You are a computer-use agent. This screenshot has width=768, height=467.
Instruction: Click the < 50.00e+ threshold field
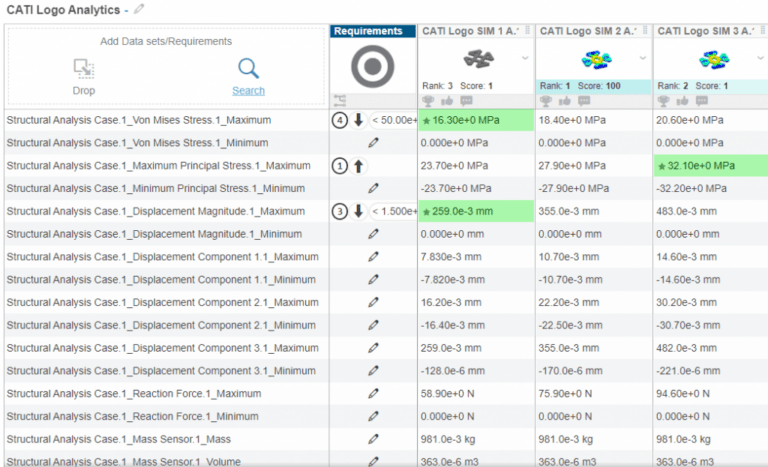(393, 120)
